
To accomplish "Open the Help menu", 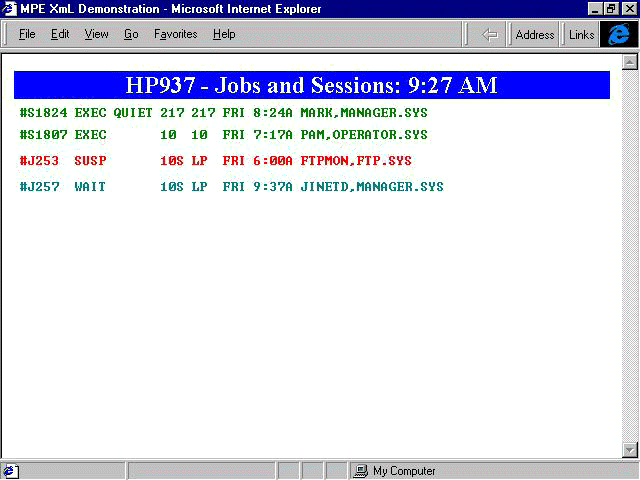I will pyautogui.click(x=224, y=34).
